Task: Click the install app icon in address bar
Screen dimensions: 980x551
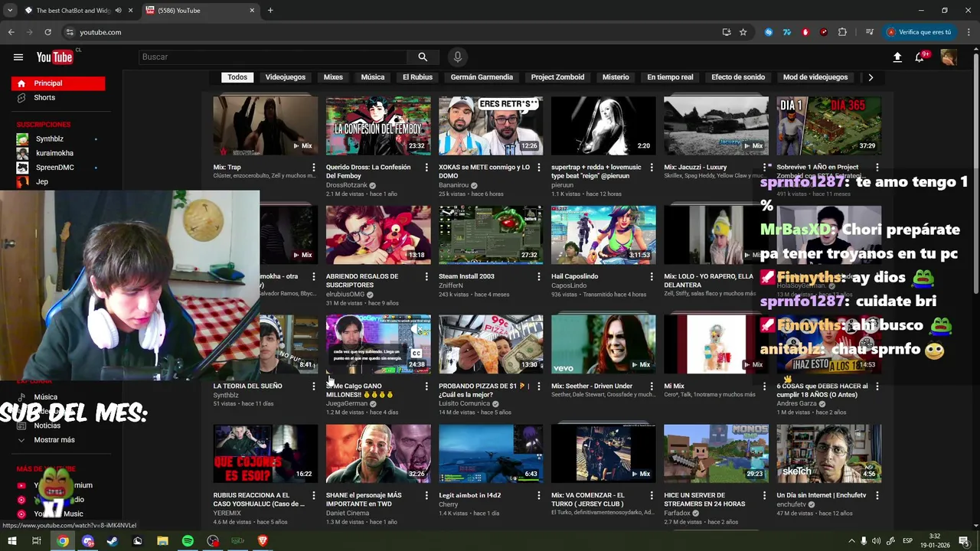Action: pyautogui.click(x=726, y=32)
